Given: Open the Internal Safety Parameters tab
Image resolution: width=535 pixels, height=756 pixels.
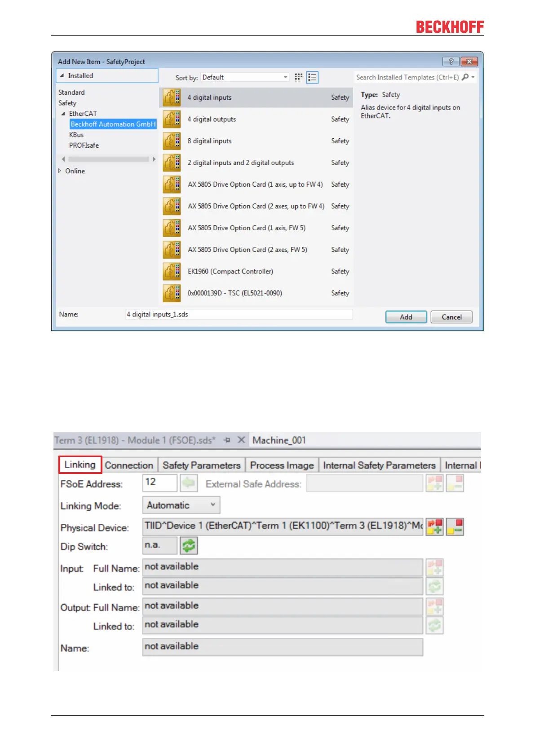Looking at the screenshot, I should 379,465.
